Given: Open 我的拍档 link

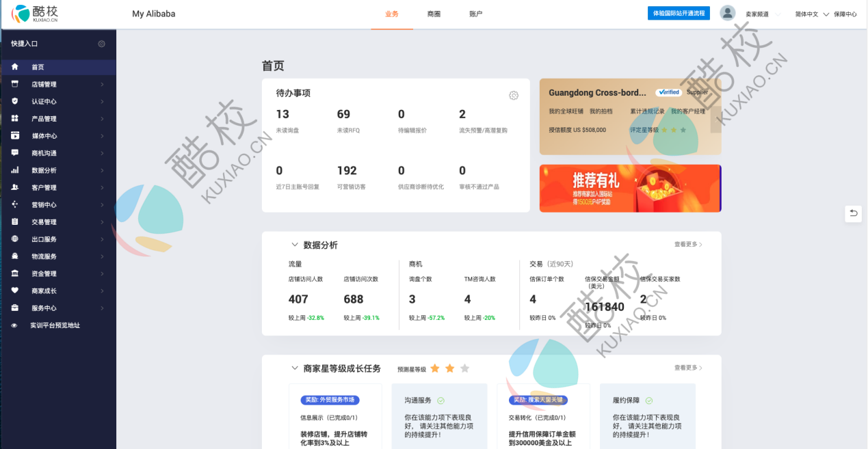Looking at the screenshot, I should tap(601, 111).
